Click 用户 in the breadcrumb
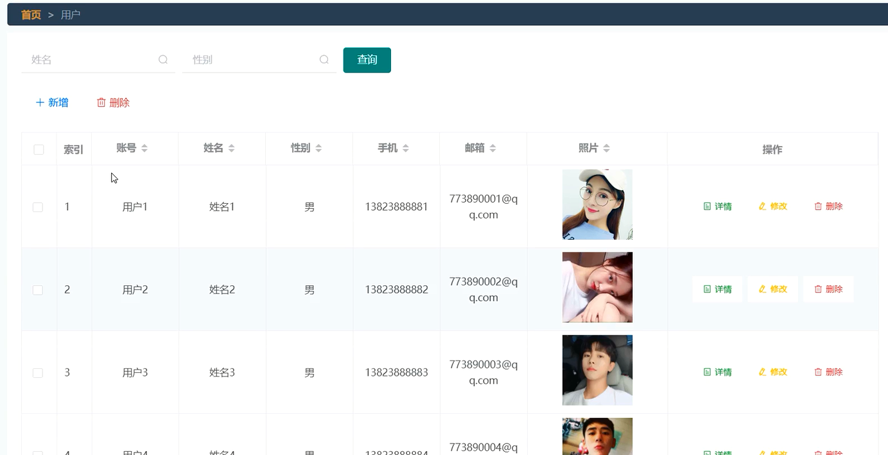 [x=71, y=15]
